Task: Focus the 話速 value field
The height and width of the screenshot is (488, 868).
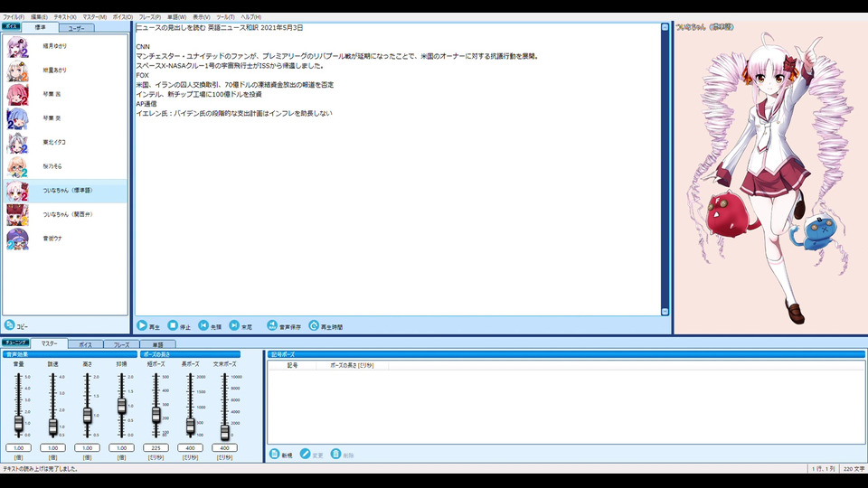Action: point(52,447)
